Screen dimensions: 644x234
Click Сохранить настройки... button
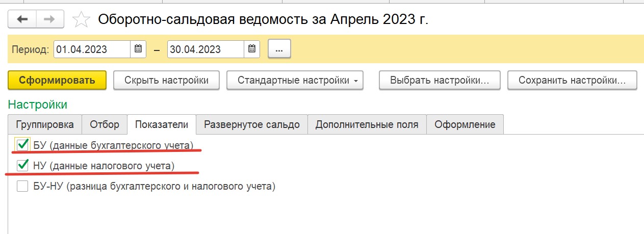[x=572, y=80]
